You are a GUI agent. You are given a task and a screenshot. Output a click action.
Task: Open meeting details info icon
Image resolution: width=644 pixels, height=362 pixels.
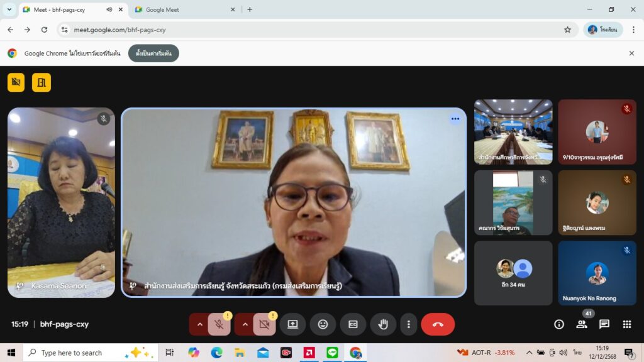click(x=558, y=324)
